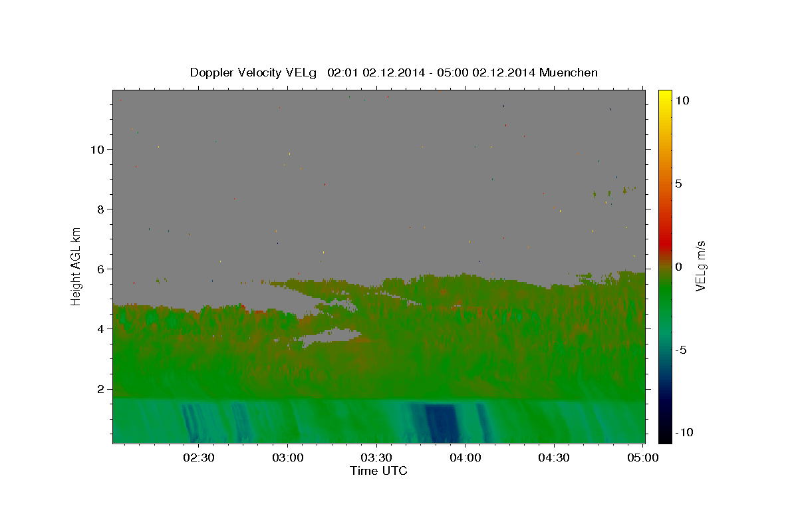Click the 05:00 time tick label
This screenshot has height=532, width=798.
tap(643, 458)
